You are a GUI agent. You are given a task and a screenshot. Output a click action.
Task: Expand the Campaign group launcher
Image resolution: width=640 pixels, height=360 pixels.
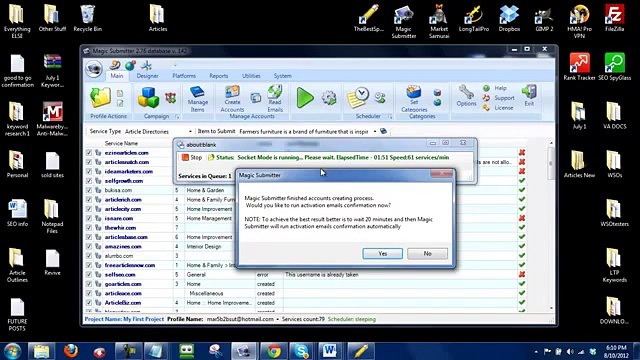click(x=177, y=117)
